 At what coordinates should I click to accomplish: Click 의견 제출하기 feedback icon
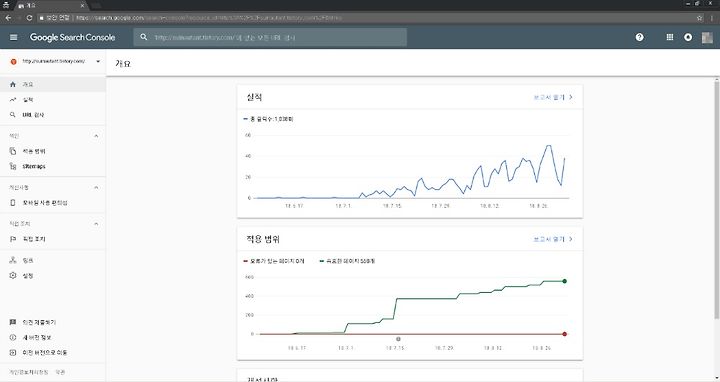tap(13, 322)
